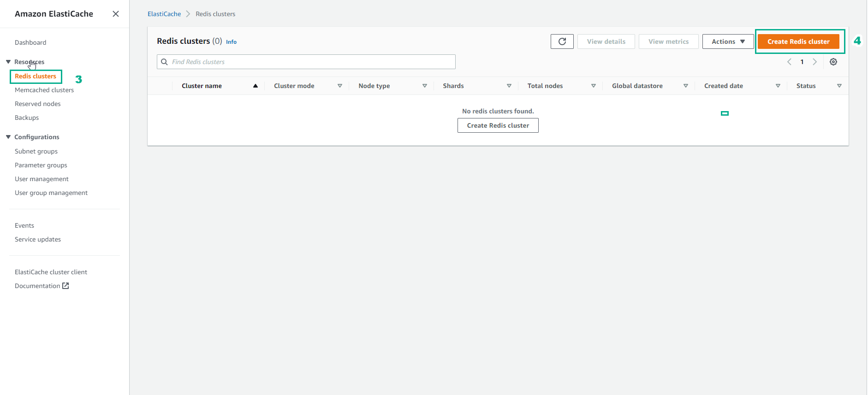Go to Reserved nodes
The image size is (868, 395).
[x=38, y=104]
